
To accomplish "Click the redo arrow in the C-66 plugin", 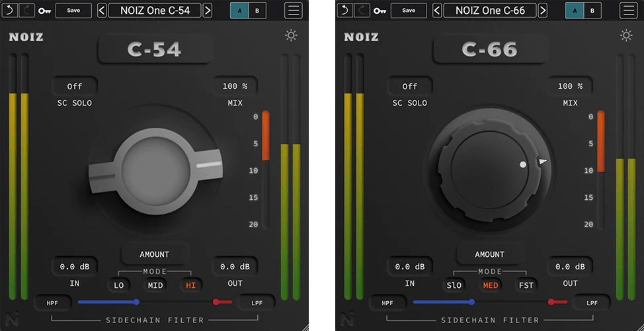I will 362,10.
